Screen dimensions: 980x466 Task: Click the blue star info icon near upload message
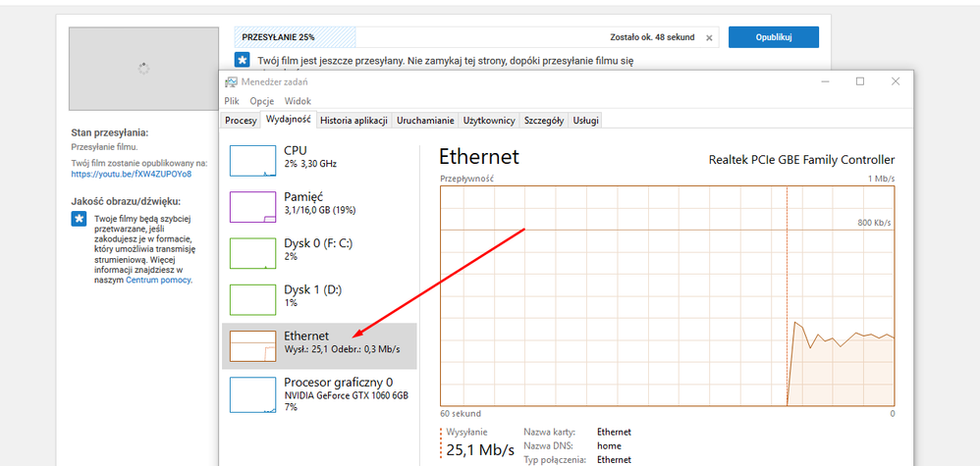click(x=242, y=61)
